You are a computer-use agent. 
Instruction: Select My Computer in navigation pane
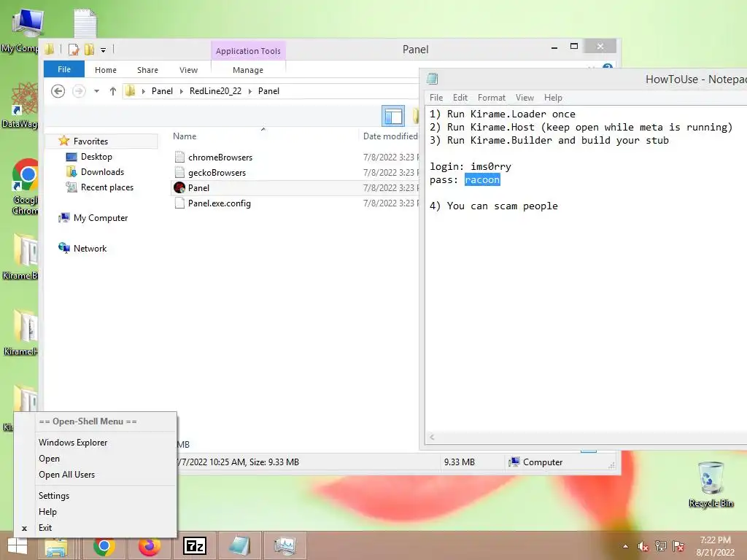pyautogui.click(x=101, y=217)
